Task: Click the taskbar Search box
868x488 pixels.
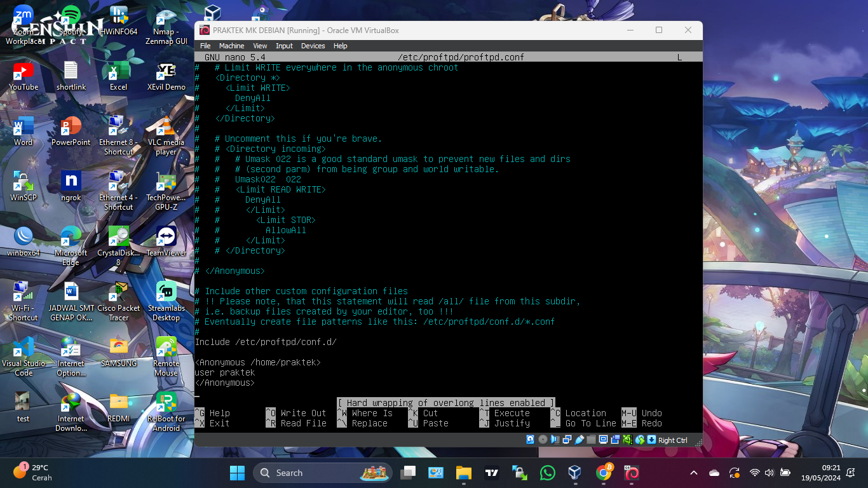Action: tap(324, 473)
